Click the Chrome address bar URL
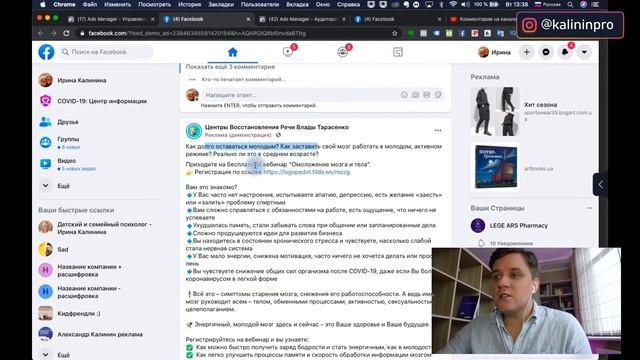This screenshot has height=360, width=640. point(197,33)
